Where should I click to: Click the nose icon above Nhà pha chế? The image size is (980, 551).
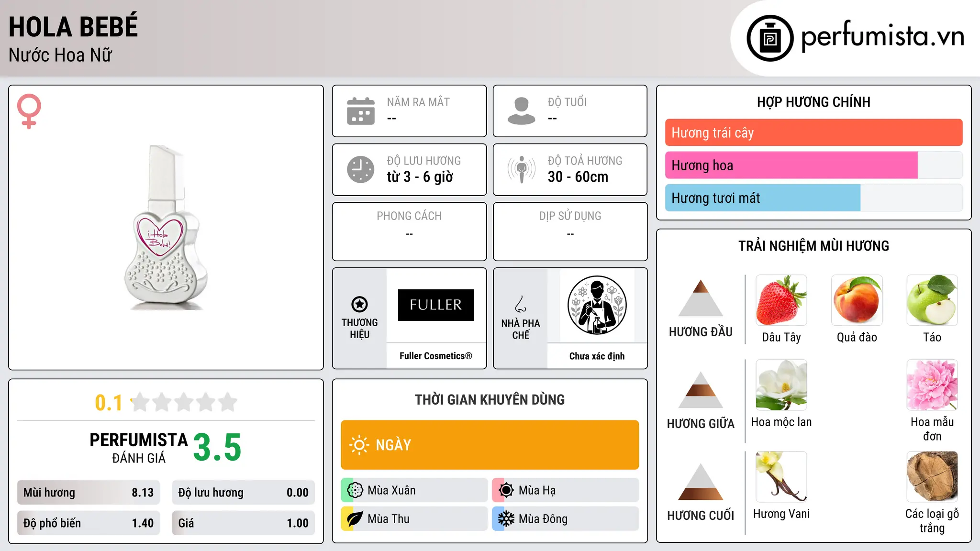point(521,304)
